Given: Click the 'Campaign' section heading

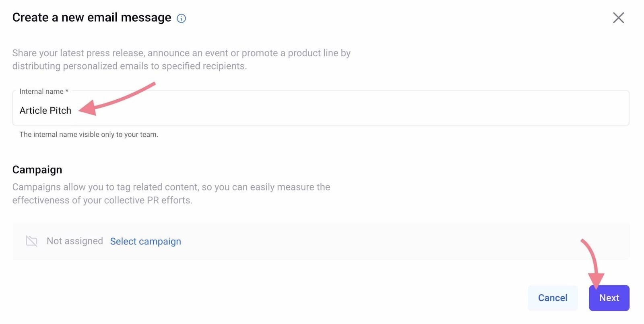Looking at the screenshot, I should (37, 170).
